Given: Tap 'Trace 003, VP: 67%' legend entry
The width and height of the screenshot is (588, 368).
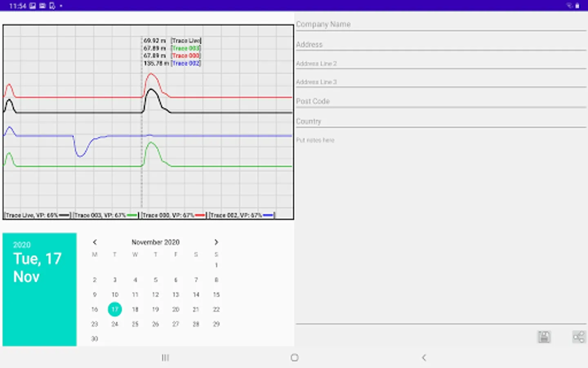Looking at the screenshot, I should pos(106,215).
